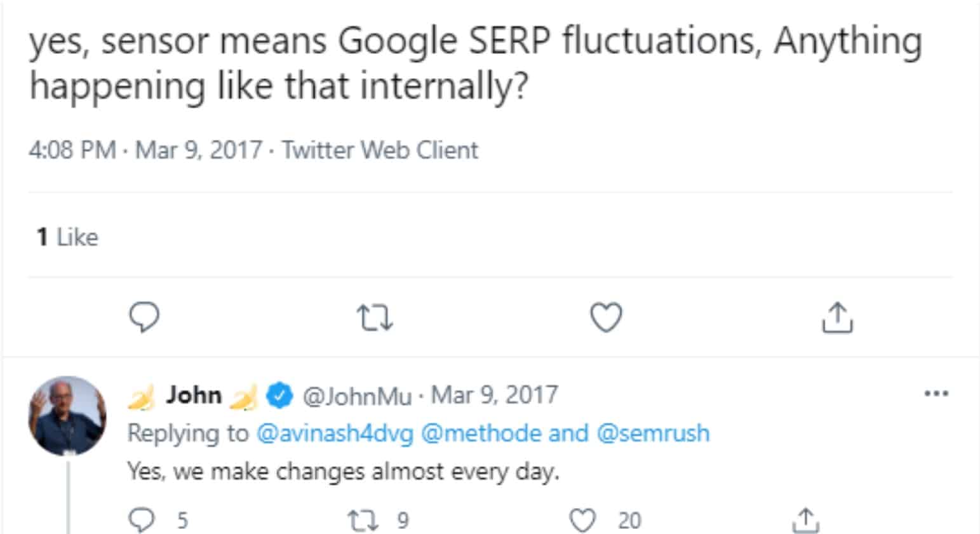This screenshot has width=980, height=534.
Task: Share John's reply tweet
Action: pos(805,519)
